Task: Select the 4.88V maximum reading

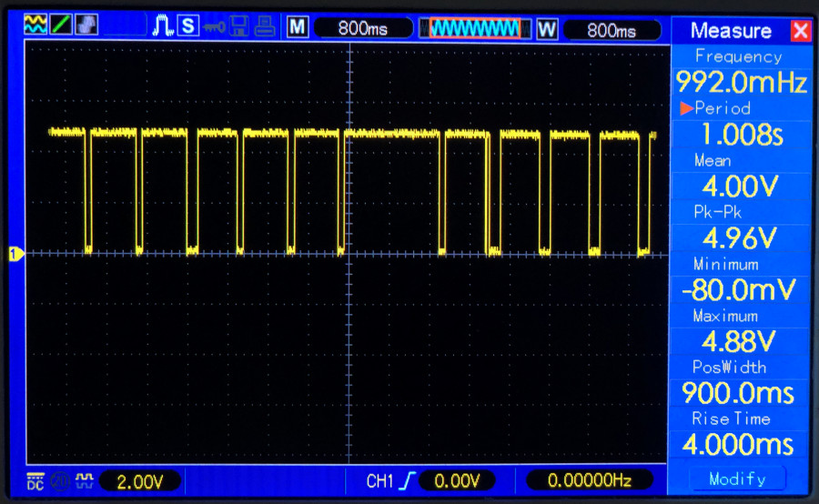Action: coord(739,341)
